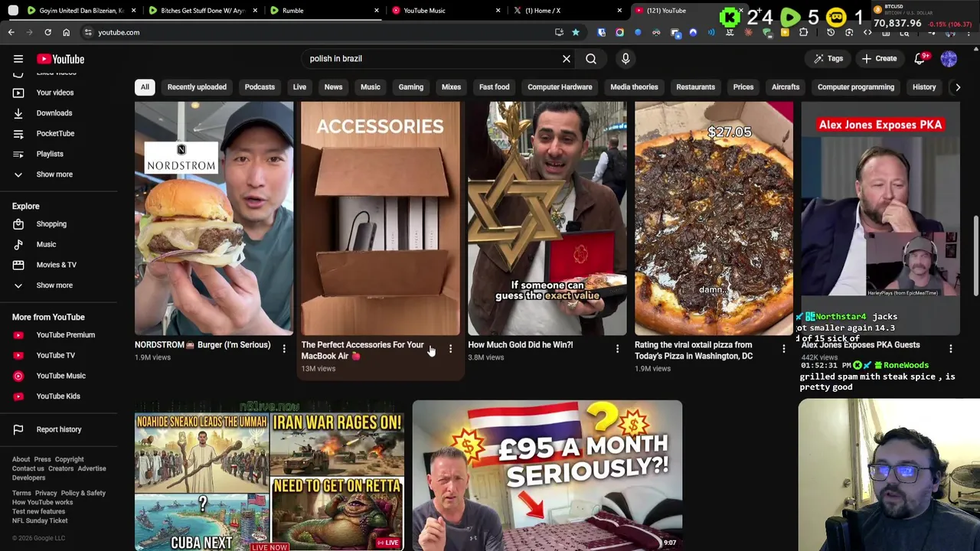Open options for MacBook Air accessories short
This screenshot has height=551, width=980.
pyautogui.click(x=450, y=349)
